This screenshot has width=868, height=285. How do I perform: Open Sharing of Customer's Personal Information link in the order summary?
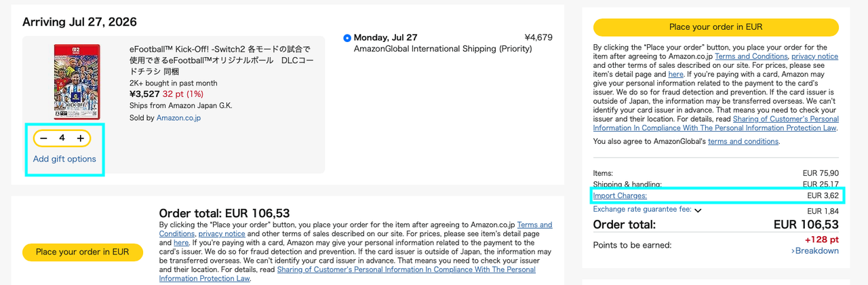[x=715, y=123]
